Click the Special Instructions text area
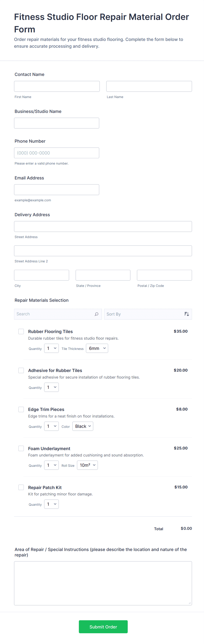 [103, 583]
